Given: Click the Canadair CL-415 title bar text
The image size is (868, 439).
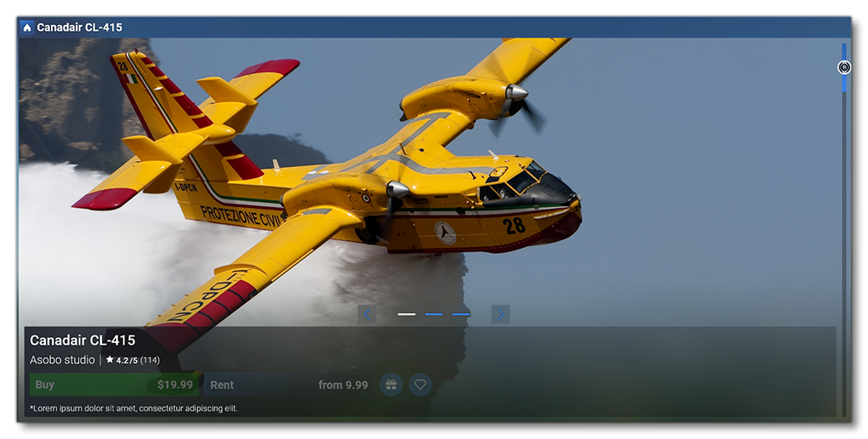Looking at the screenshot, I should pyautogui.click(x=79, y=28).
